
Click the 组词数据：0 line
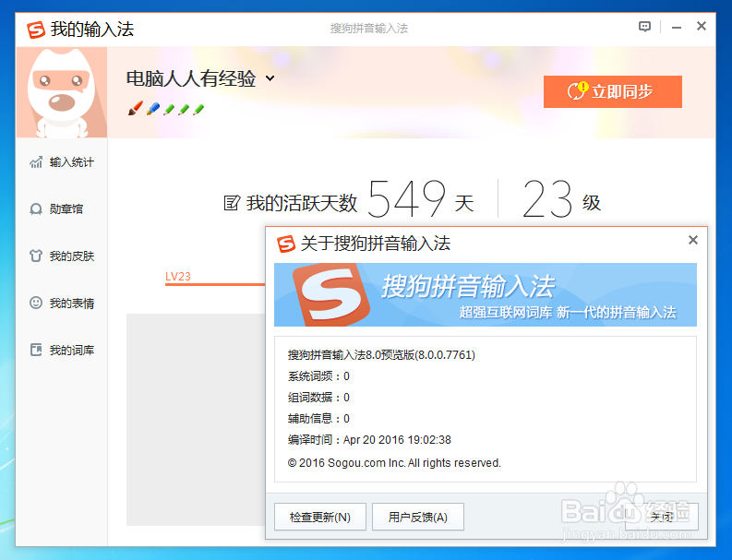(x=318, y=397)
